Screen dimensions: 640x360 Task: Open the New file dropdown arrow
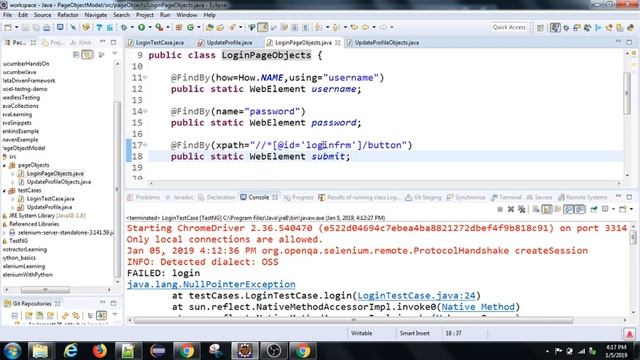[x=16, y=27]
